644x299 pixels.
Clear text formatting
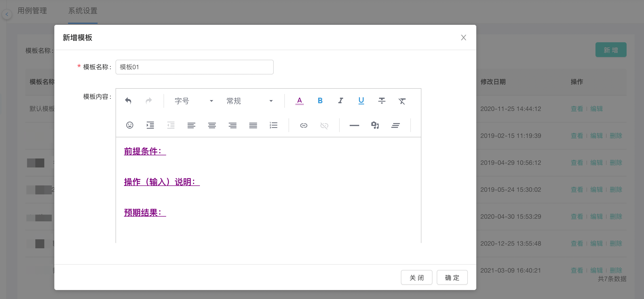point(402,101)
